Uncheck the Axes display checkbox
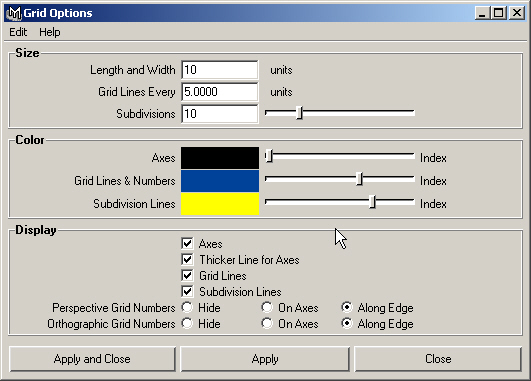531x381 pixels. pos(187,244)
